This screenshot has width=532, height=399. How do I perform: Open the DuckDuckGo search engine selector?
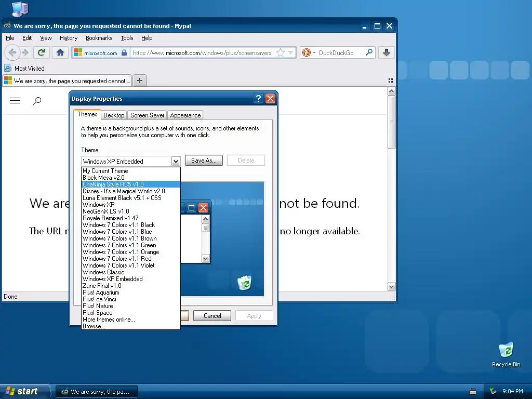(309, 52)
